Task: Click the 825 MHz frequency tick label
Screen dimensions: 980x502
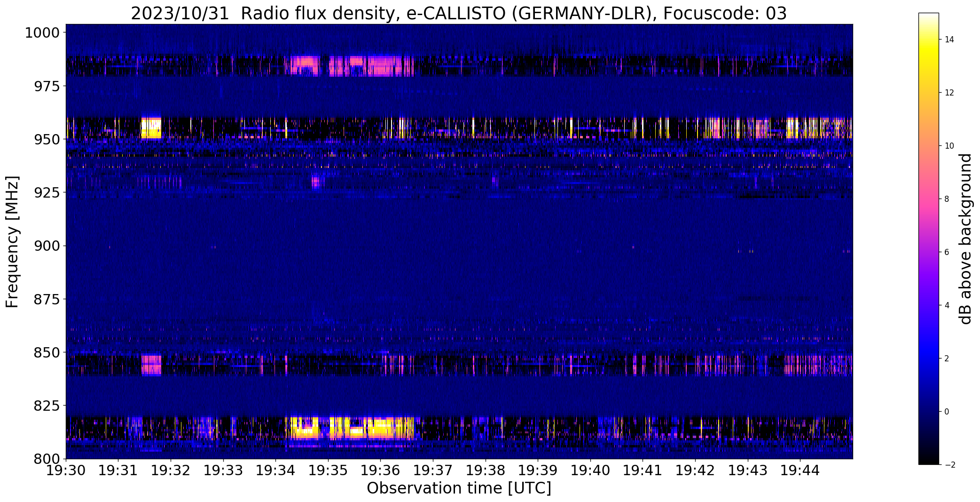Action: pos(47,405)
